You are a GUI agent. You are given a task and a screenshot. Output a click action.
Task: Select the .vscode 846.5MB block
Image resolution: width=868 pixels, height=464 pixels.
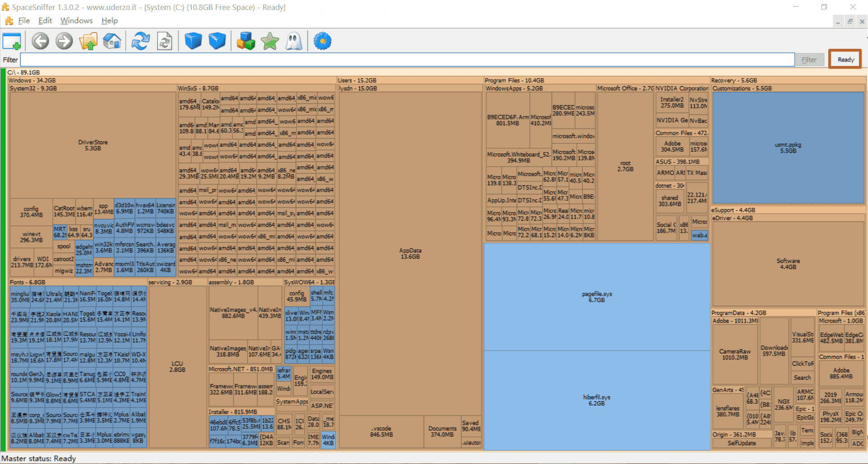[x=382, y=431]
